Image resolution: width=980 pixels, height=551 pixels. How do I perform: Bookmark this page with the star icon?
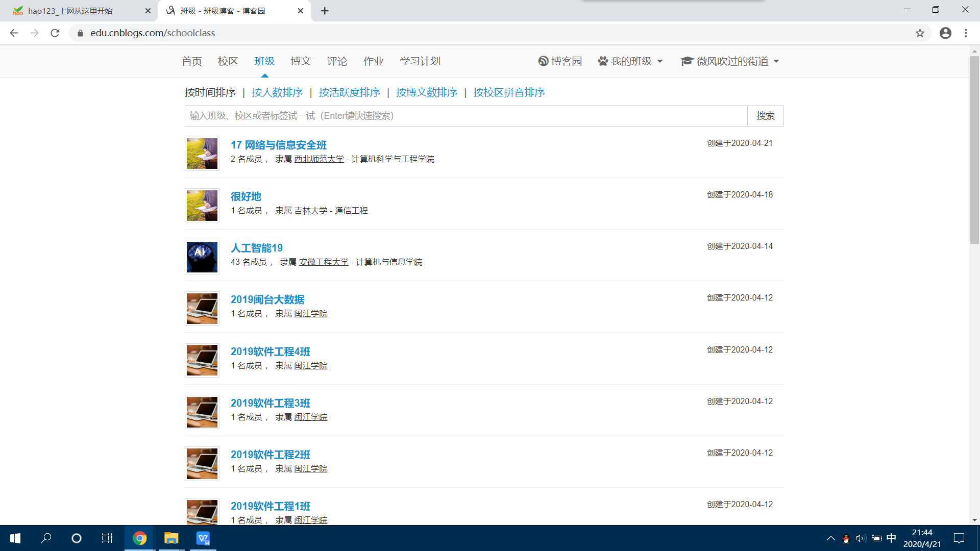(x=920, y=33)
